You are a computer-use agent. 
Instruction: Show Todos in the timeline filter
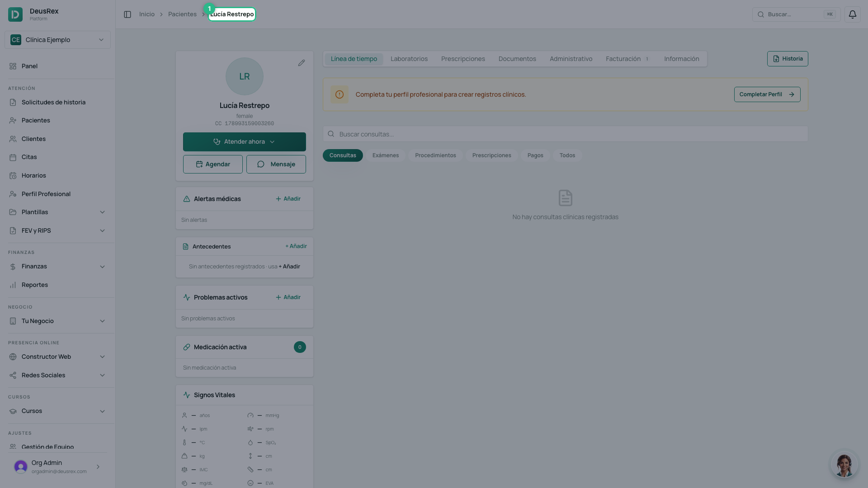click(x=567, y=155)
